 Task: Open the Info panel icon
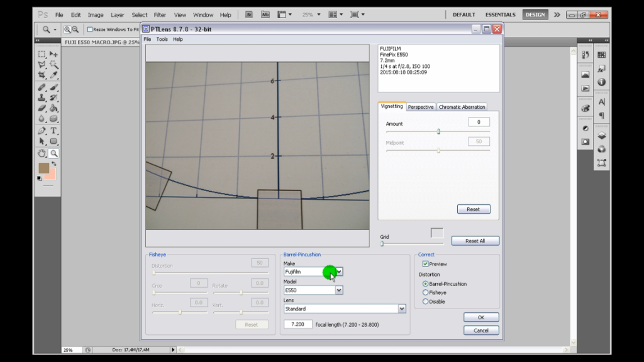pos(601,82)
